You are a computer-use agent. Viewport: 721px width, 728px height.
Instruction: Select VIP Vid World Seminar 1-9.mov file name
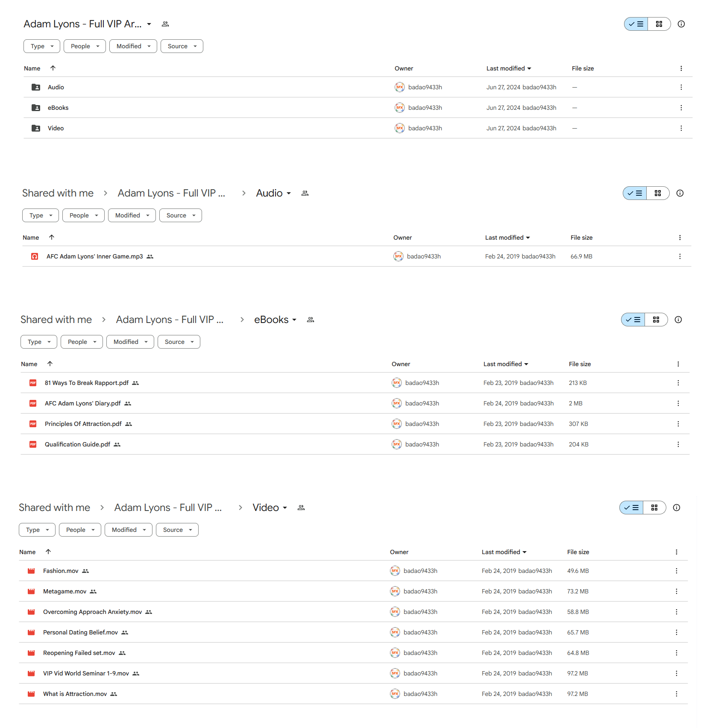[x=86, y=673]
